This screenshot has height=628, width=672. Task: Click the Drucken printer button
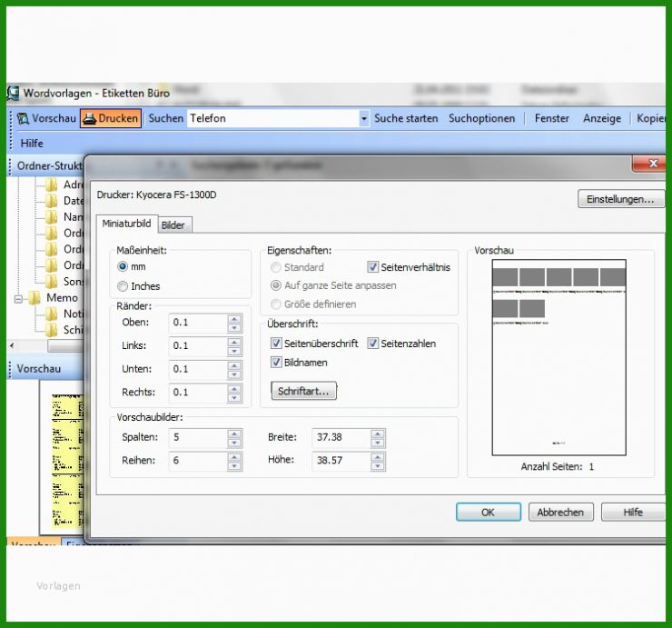tap(111, 118)
